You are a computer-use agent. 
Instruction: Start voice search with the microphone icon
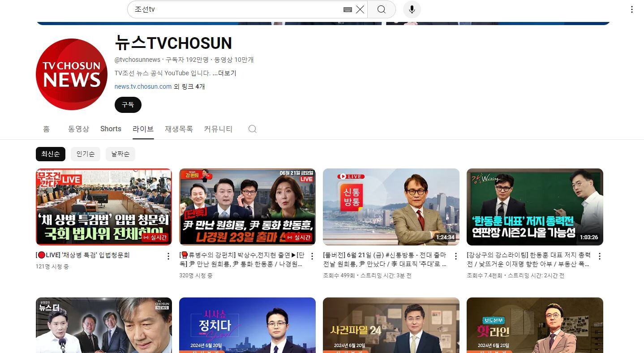412,9
